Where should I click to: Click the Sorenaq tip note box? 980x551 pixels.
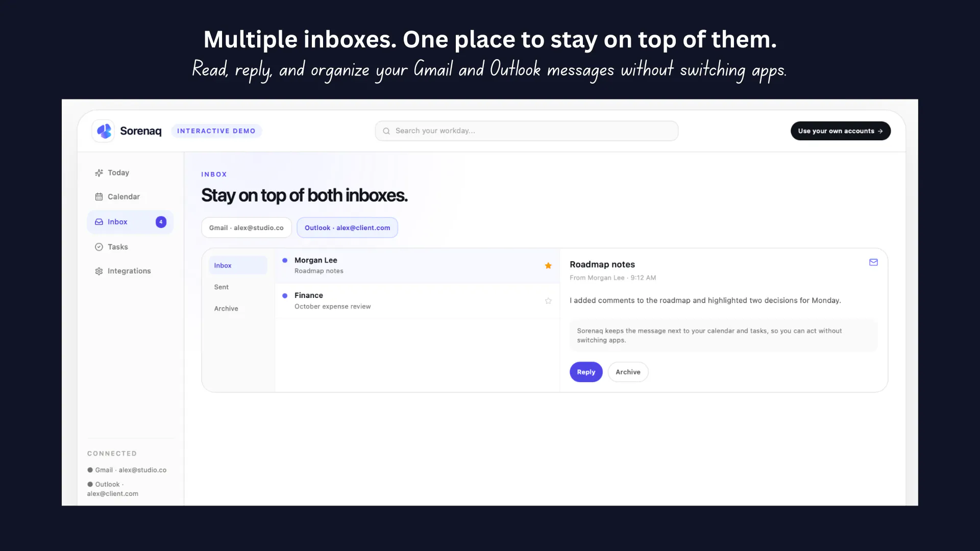coord(724,335)
